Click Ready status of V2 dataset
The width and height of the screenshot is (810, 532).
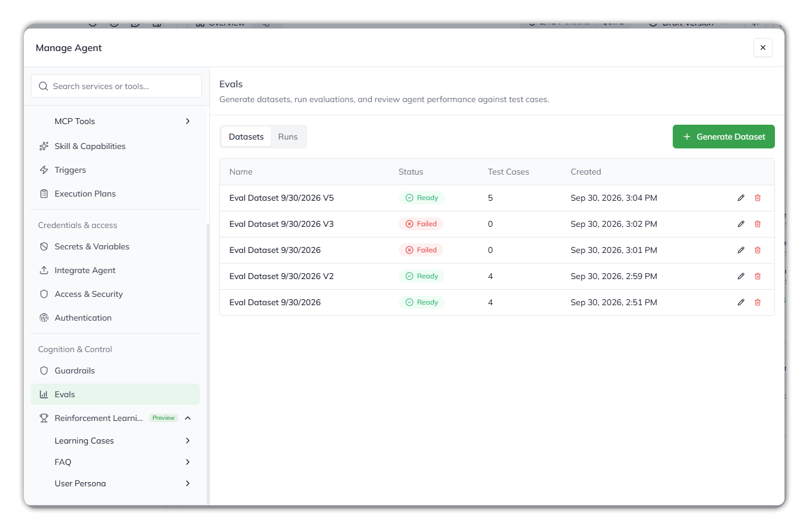(x=421, y=276)
